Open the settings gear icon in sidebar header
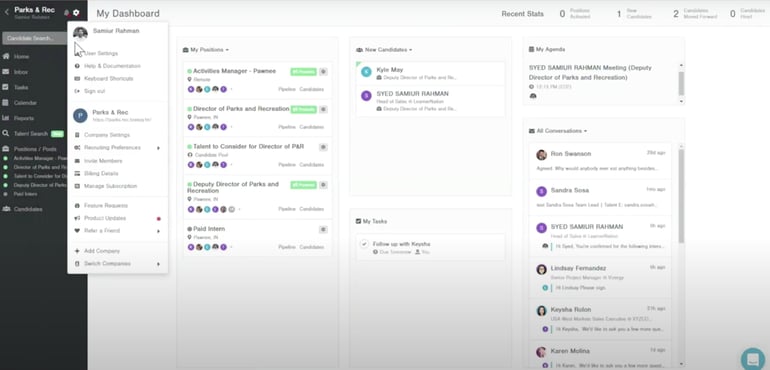This screenshot has height=370, width=770. coord(76,12)
